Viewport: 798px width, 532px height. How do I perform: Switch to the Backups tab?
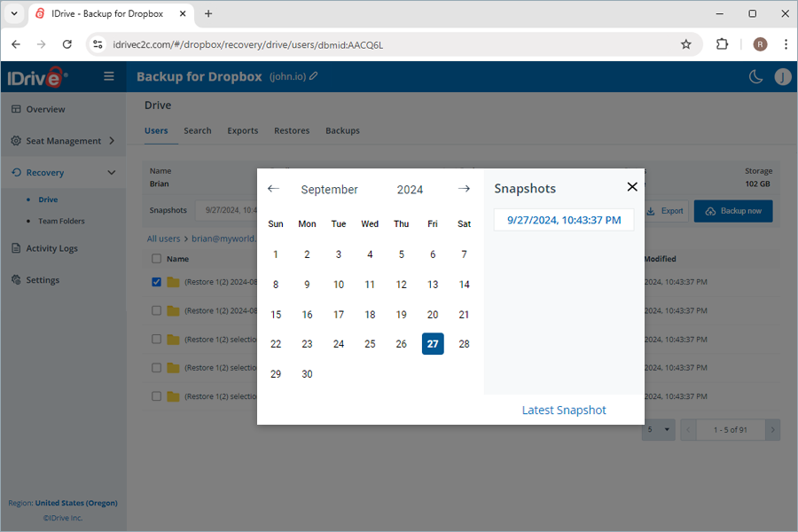point(342,129)
